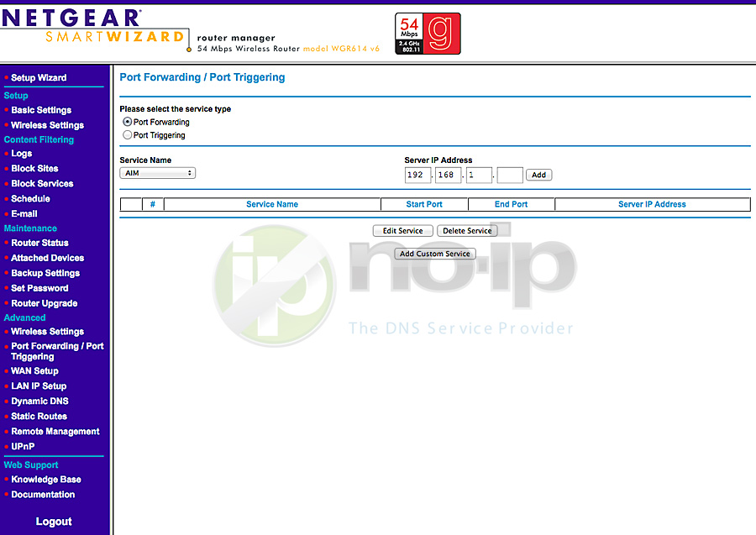Click the Add Custom Service button

(435, 254)
